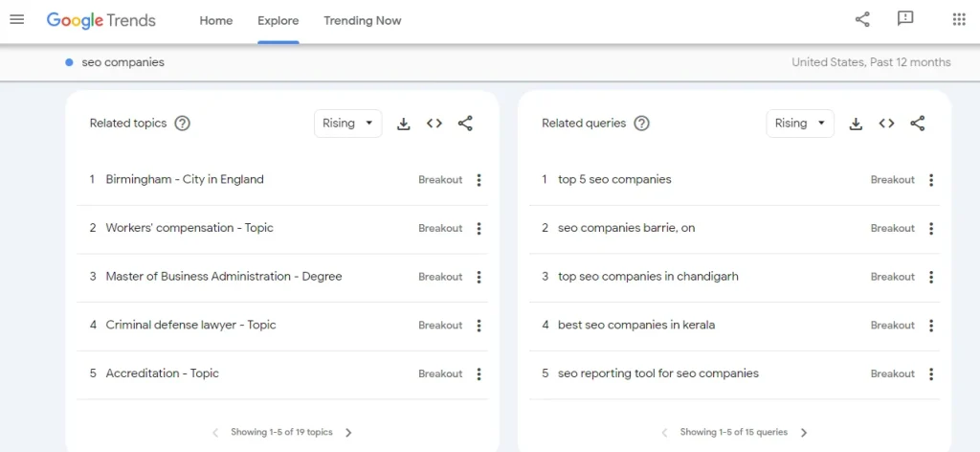Open top seo companies in chandigarh query

click(x=648, y=277)
